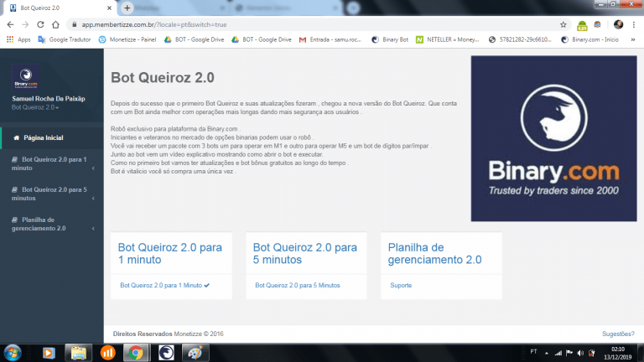644x362 pixels.
Task: Open sidebar item Planilha de gerenciamento 2.0
Action: pyautogui.click(x=52, y=224)
